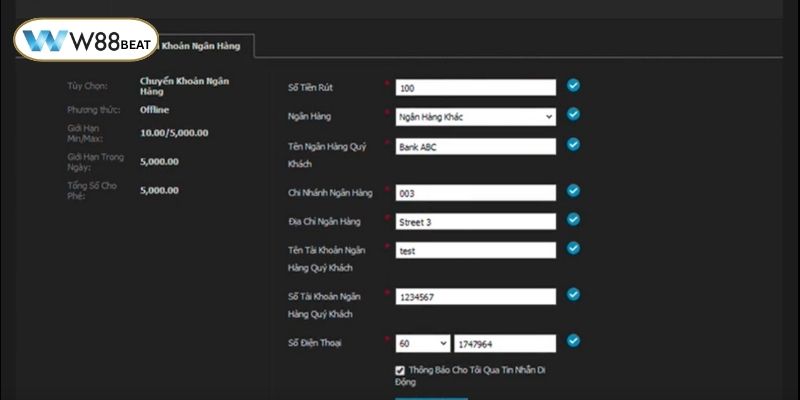
Task: Open the Ngân Hàng Khác bank dropdown
Action: 475,116
